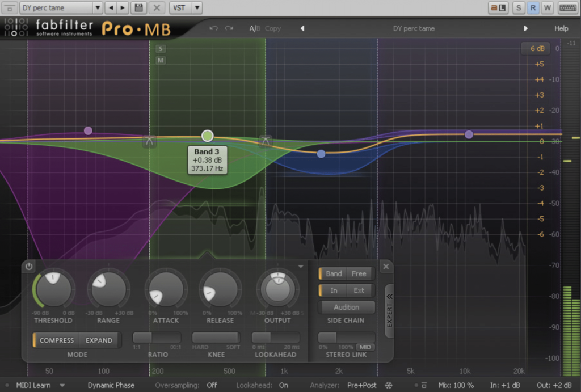Screen dimensions: 581x392
Task: Solo Band 3 with the S button
Action: pos(161,49)
